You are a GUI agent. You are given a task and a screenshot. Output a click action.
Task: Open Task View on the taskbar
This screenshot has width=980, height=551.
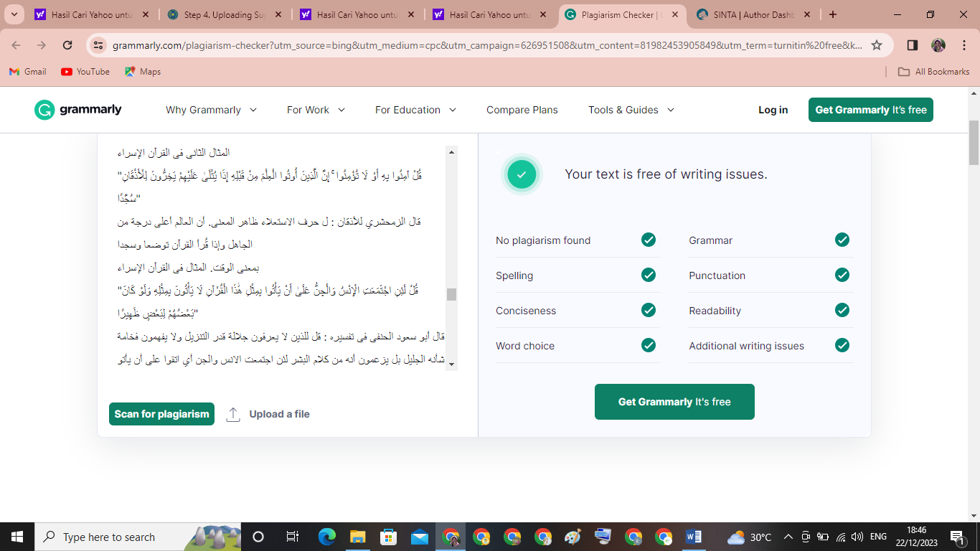coord(292,537)
